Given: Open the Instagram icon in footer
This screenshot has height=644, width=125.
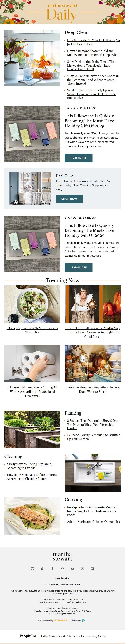Looking at the screenshot, I should (x=32, y=568).
